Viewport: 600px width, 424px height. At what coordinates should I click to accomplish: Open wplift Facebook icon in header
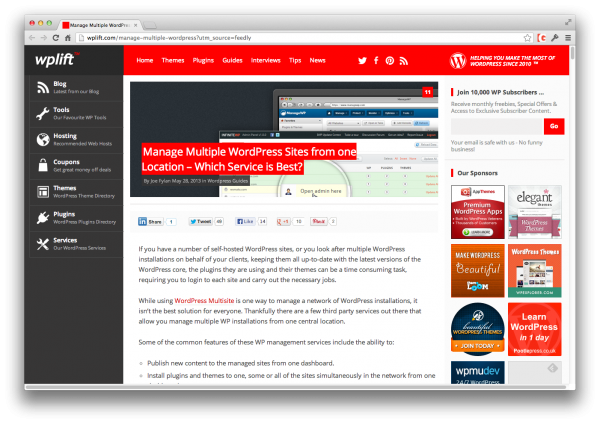click(376, 60)
